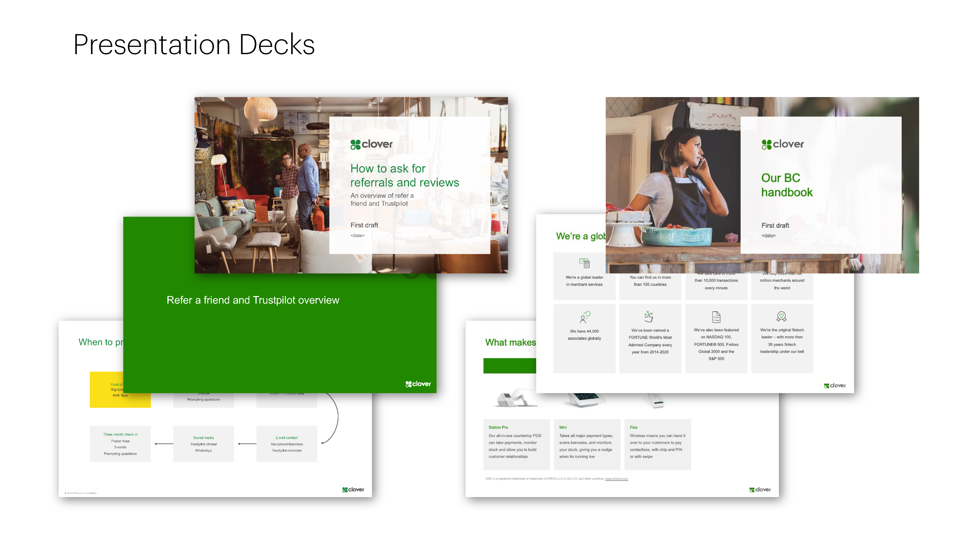The width and height of the screenshot is (980, 552).
Task: Click the green bar under What makes heading
Action: click(509, 366)
